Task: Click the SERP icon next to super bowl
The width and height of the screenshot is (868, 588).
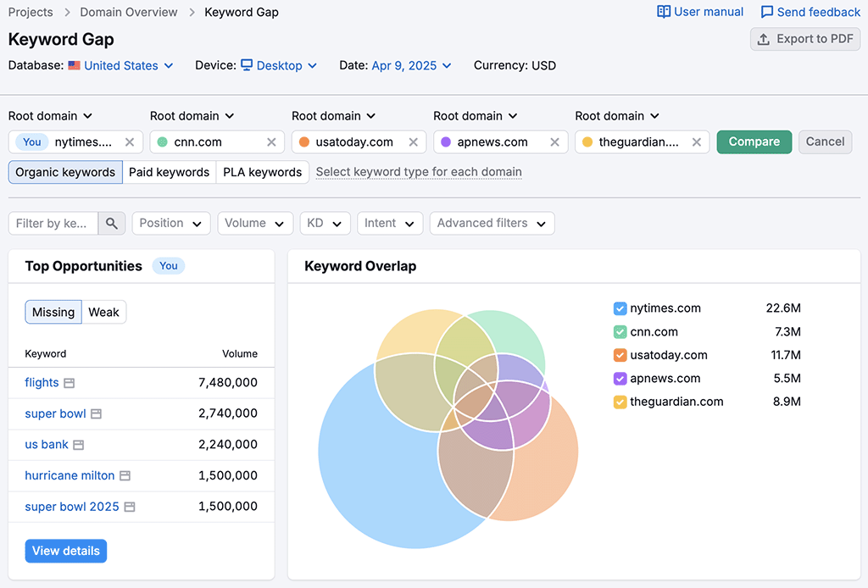Action: point(97,413)
